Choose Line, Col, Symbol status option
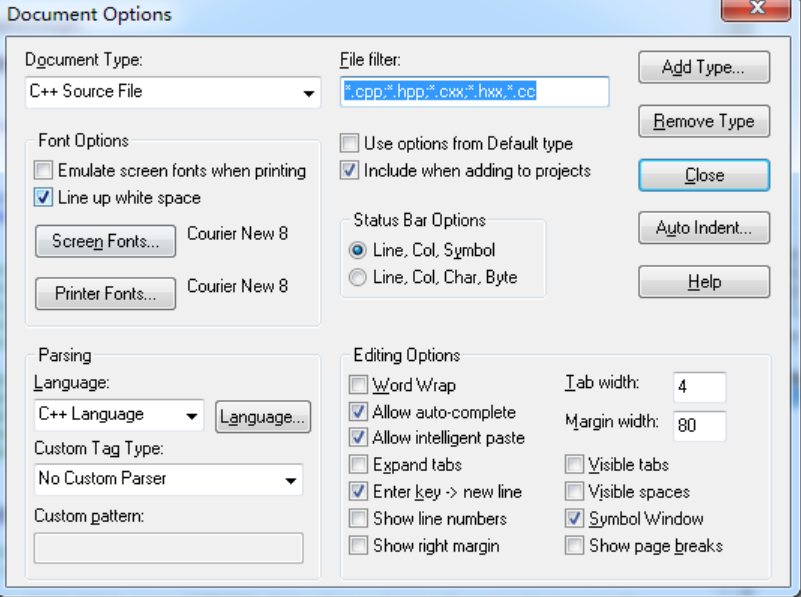Screen dimensions: 801x597 (x=358, y=250)
